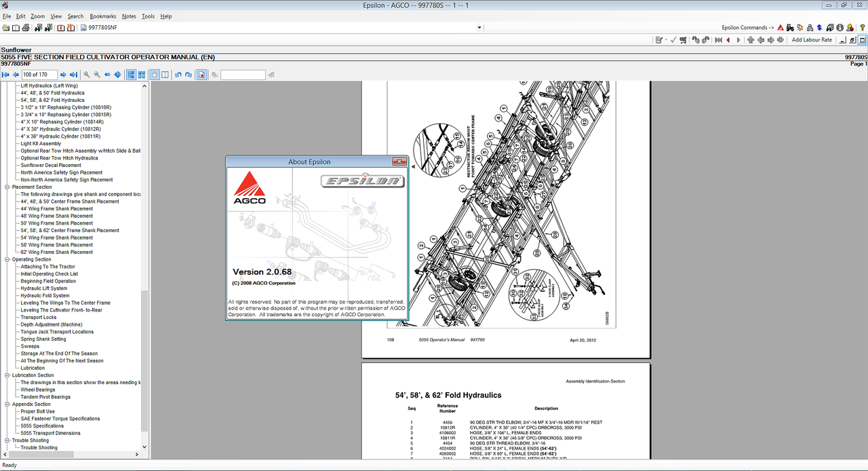The width and height of the screenshot is (868, 471).
Task: Click the yellow question mark help icon
Action: click(x=862, y=28)
